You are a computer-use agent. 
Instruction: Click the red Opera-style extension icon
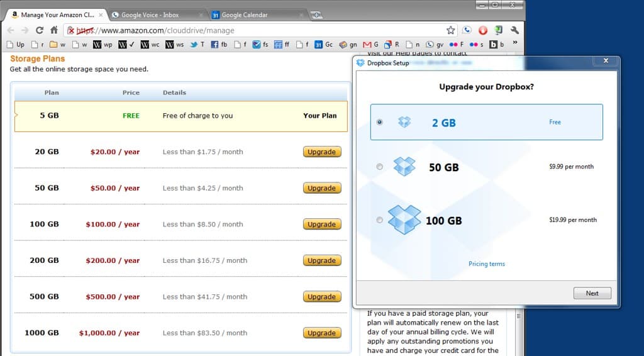click(483, 30)
